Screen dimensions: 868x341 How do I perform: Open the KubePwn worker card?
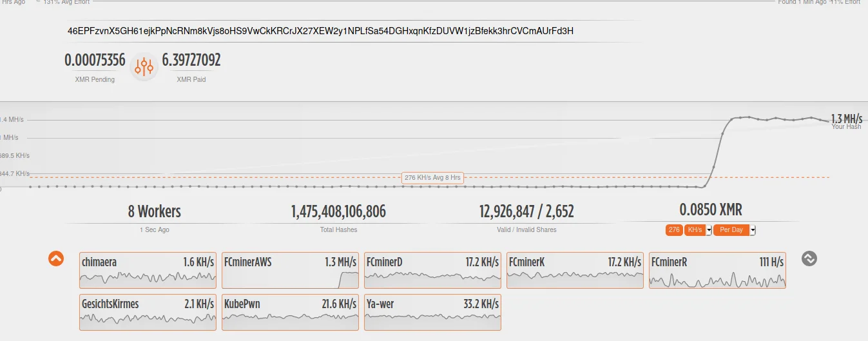291,313
